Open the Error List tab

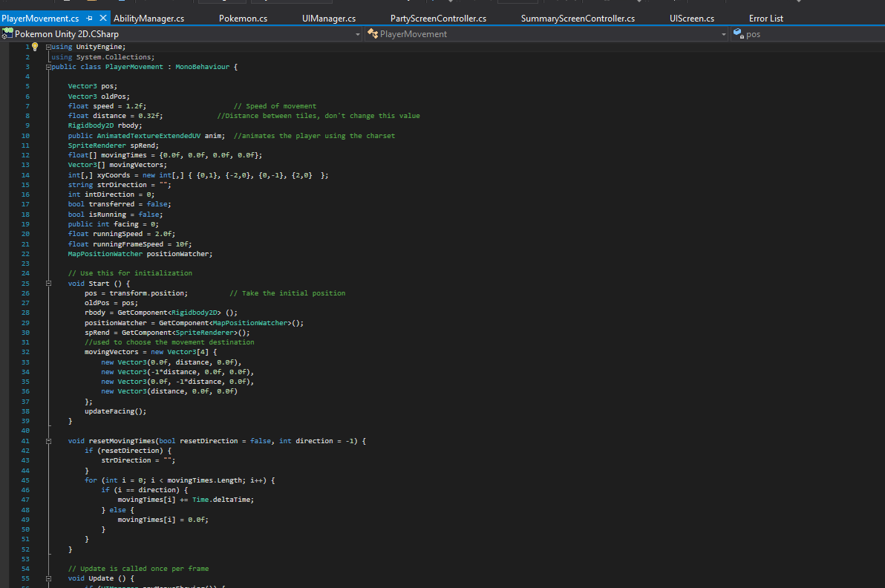tap(765, 18)
